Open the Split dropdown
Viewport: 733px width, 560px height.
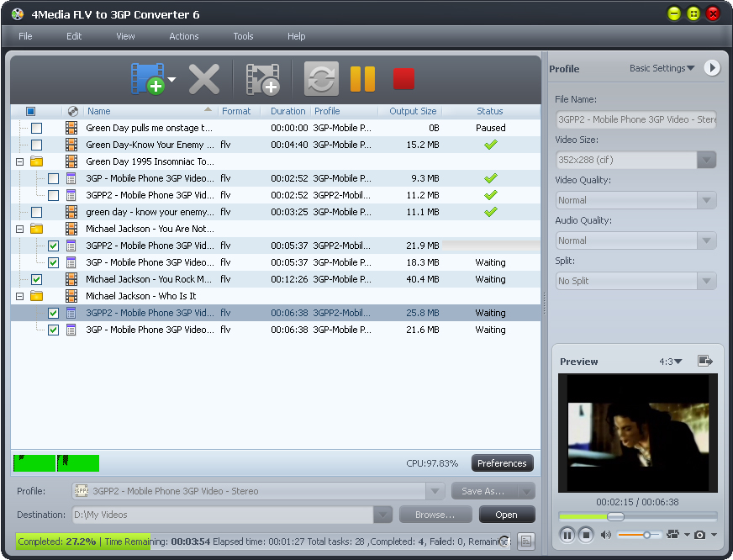click(706, 281)
